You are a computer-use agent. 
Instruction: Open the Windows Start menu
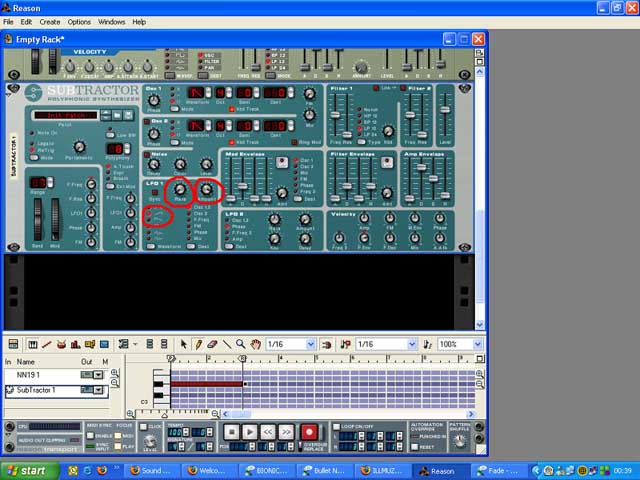29,471
